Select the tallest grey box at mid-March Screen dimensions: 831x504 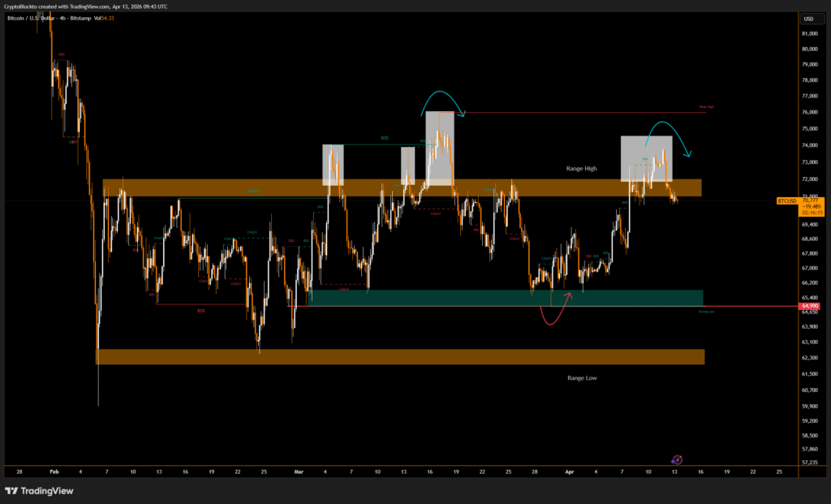(439, 147)
